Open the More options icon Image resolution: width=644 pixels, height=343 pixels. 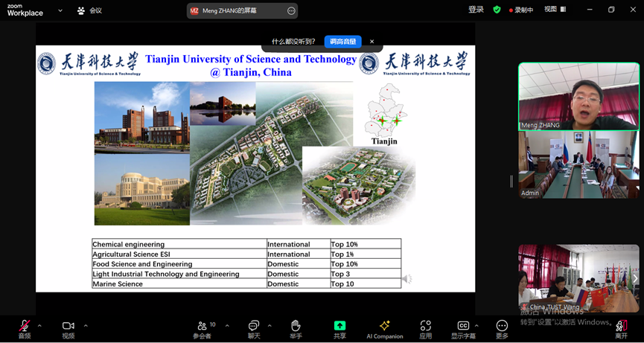(502, 326)
